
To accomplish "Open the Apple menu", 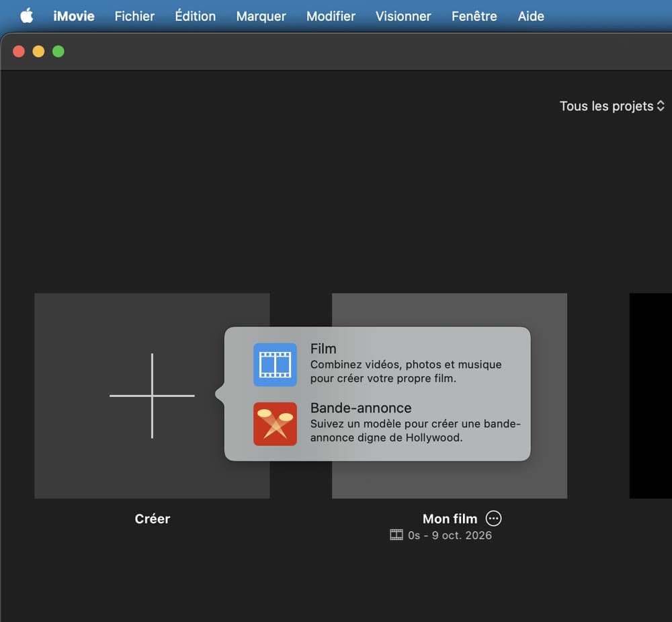I will tap(27, 16).
